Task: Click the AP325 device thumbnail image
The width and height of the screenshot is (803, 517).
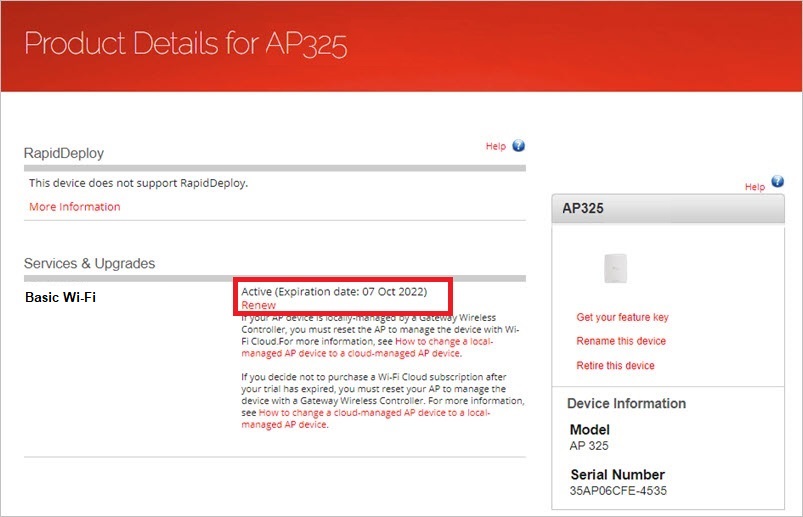Action: click(615, 268)
